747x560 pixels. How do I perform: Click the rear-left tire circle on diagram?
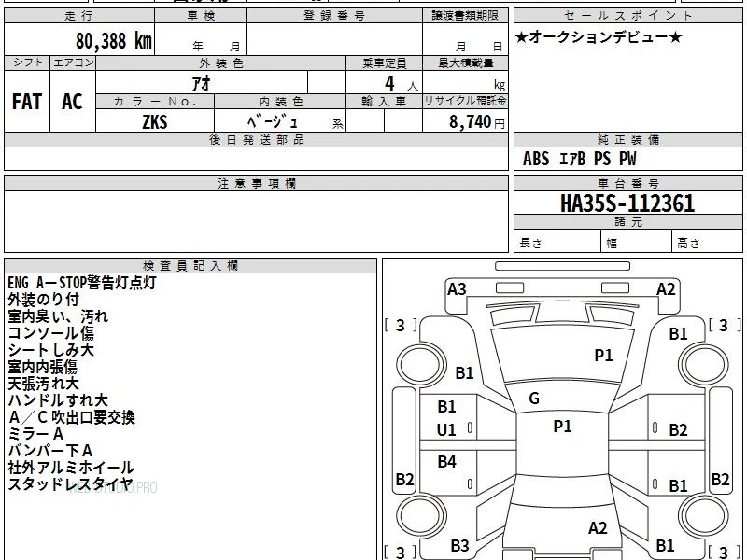(x=421, y=516)
